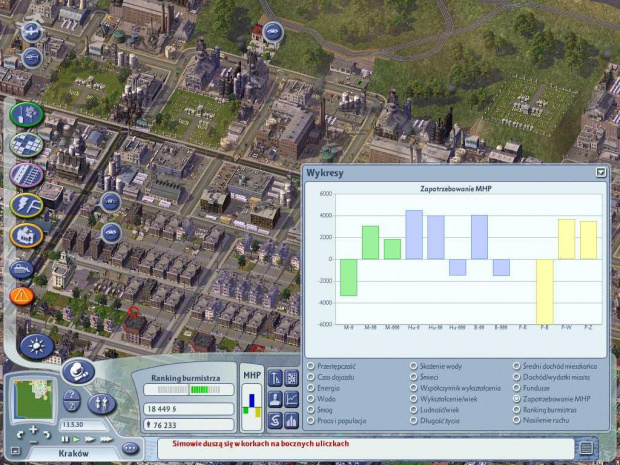
Task: Click the minimap of the city
Action: coord(33,399)
